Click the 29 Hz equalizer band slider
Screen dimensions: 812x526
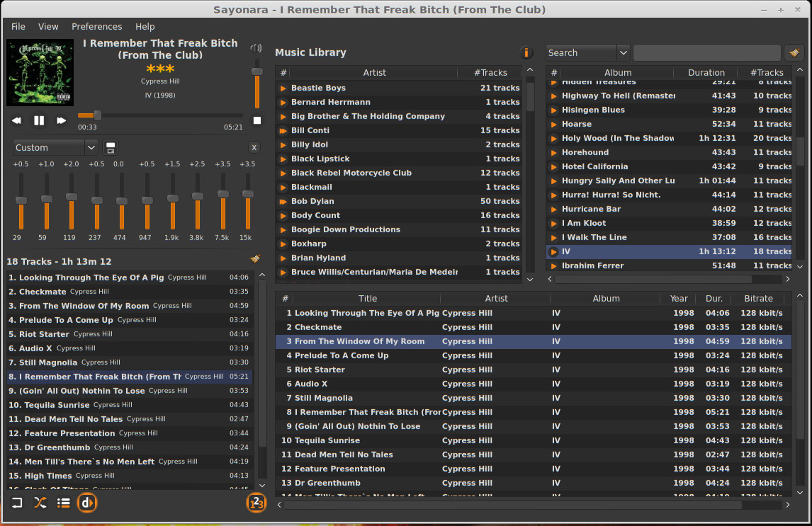coord(21,200)
